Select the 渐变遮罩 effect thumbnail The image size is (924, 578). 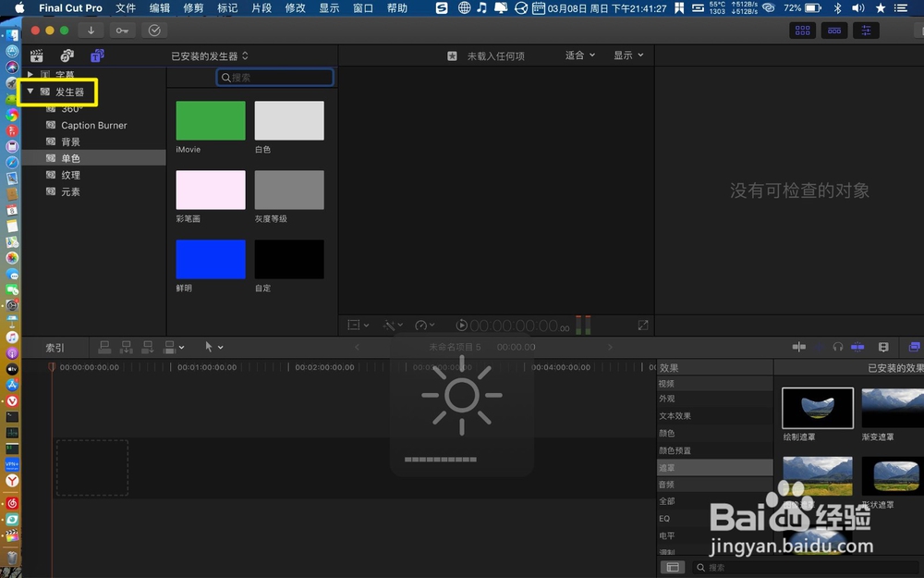(x=893, y=408)
